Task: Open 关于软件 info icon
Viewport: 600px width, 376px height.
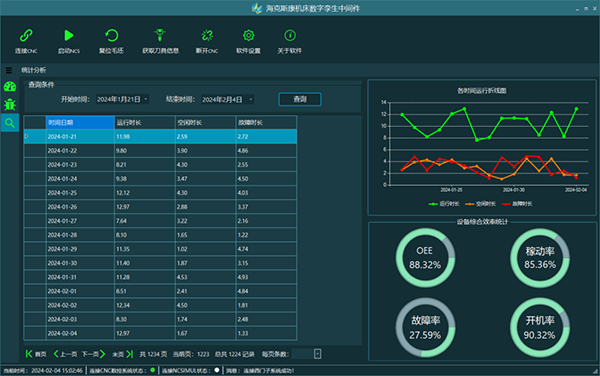Action: tap(290, 36)
